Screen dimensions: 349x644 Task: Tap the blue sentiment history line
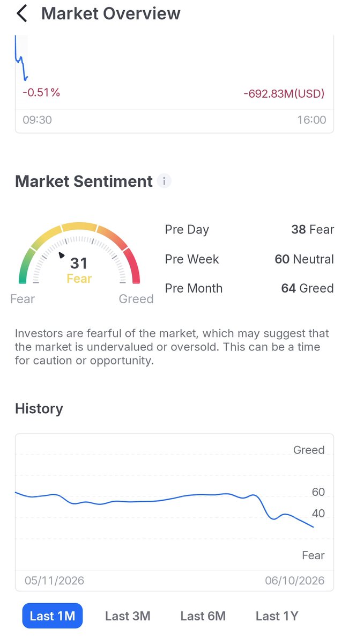(x=161, y=500)
